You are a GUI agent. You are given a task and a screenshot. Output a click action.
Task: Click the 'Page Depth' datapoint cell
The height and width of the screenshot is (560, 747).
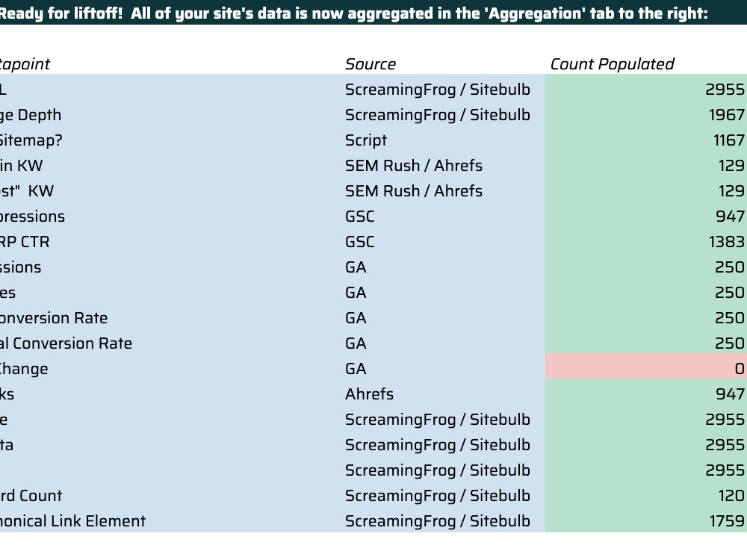pos(170,115)
